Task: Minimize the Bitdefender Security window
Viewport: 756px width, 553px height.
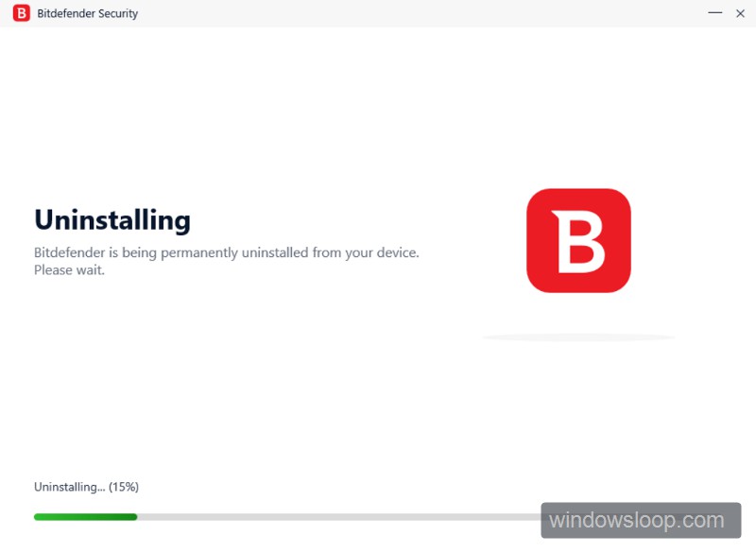Action: coord(714,13)
